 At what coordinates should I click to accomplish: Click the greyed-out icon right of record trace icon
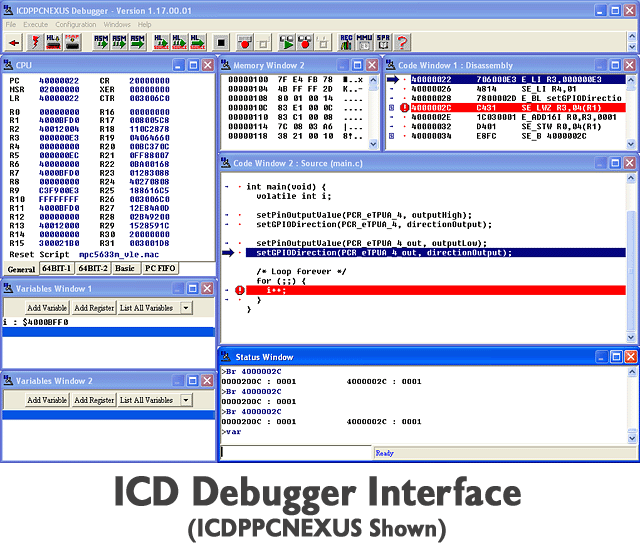click(323, 42)
